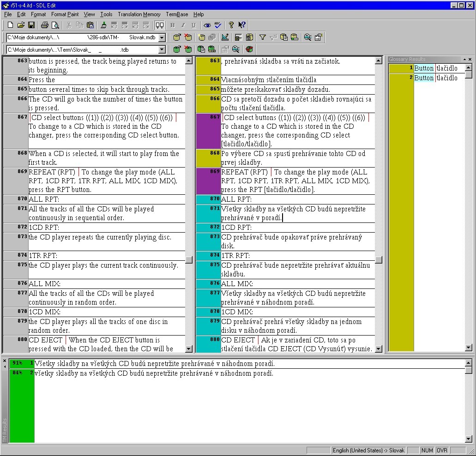The width and height of the screenshot is (476, 456).
Task: Toggle Italic formatting
Action: tap(183, 25)
